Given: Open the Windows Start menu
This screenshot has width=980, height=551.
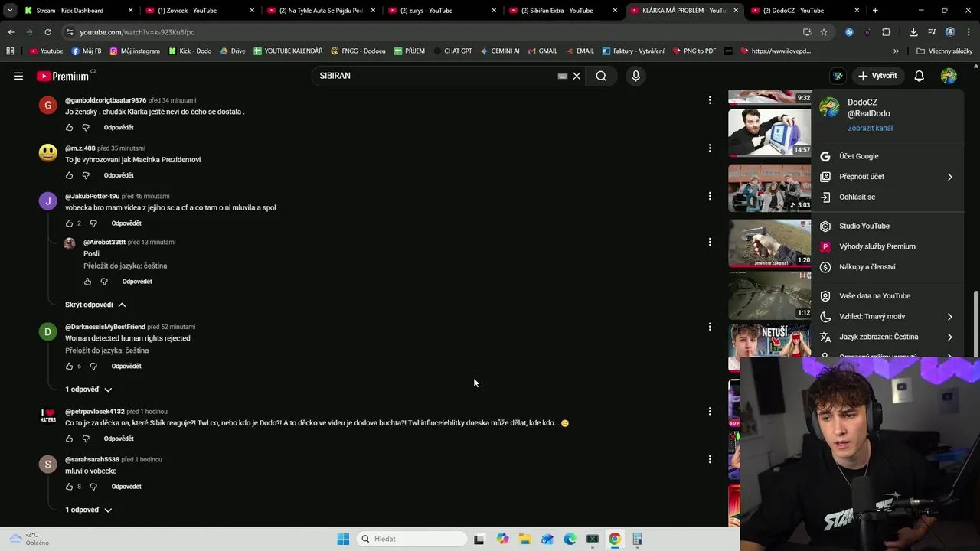Looking at the screenshot, I should coord(343,539).
